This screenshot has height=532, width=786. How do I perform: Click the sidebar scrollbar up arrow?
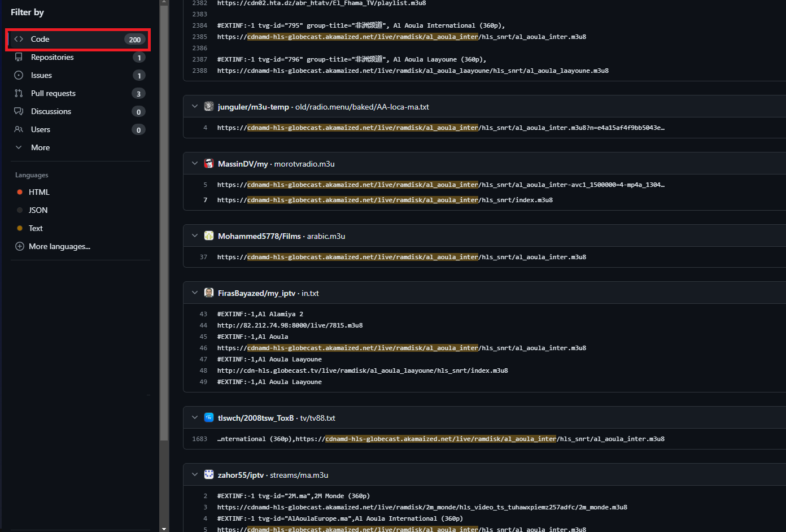[164, 2]
